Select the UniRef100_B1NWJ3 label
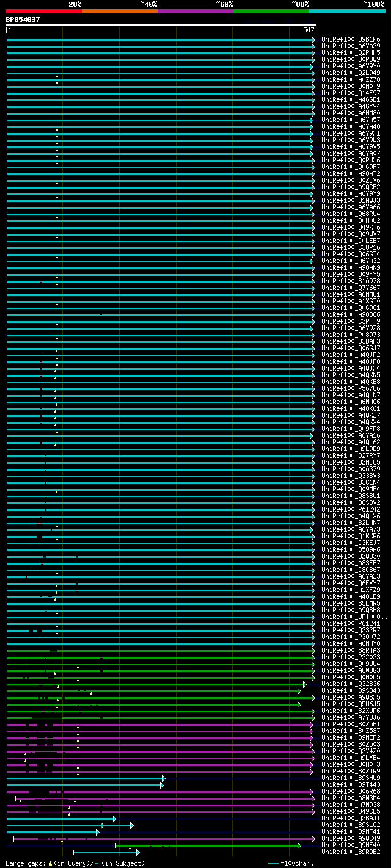391x868 pixels. click(x=351, y=200)
